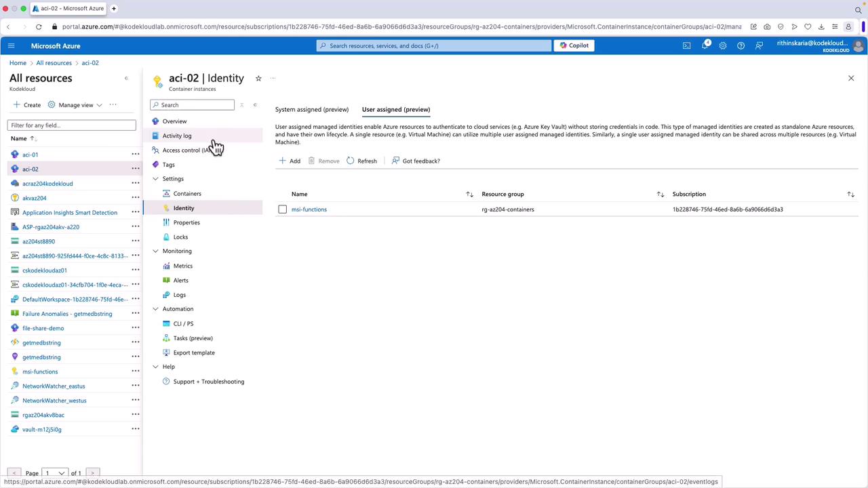Sort identities by Subscription arrows
Image resolution: width=868 pixels, height=488 pixels.
pos(850,195)
